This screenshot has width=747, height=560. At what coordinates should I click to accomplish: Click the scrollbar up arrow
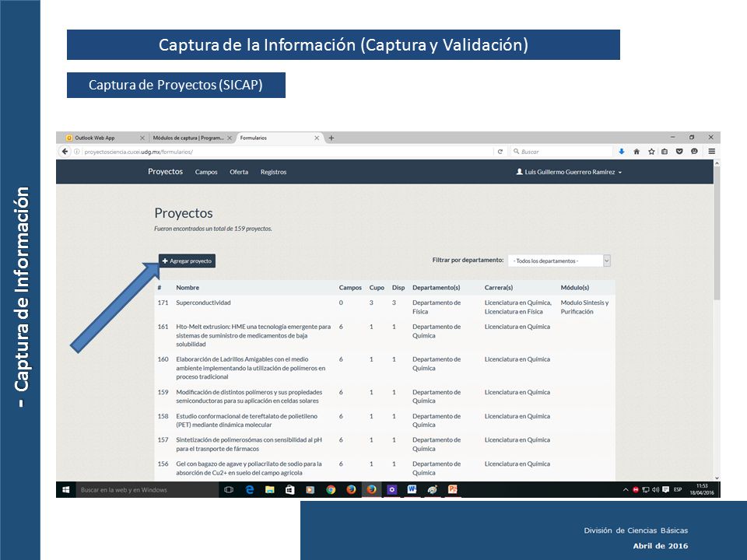pos(717,163)
